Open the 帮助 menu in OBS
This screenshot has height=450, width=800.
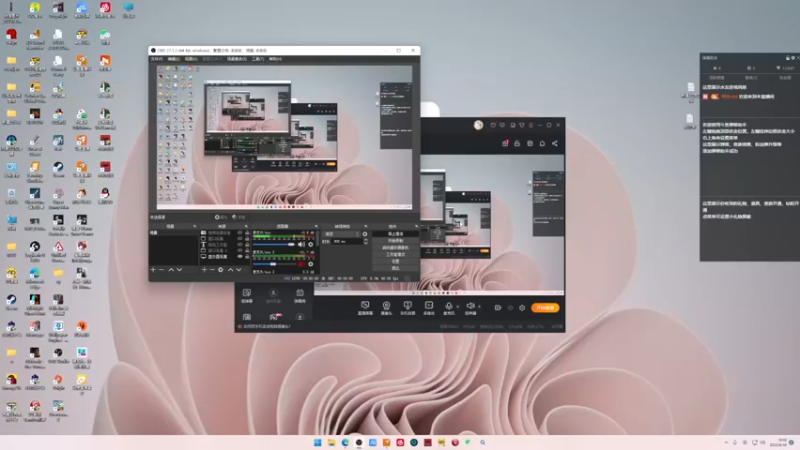[275, 59]
